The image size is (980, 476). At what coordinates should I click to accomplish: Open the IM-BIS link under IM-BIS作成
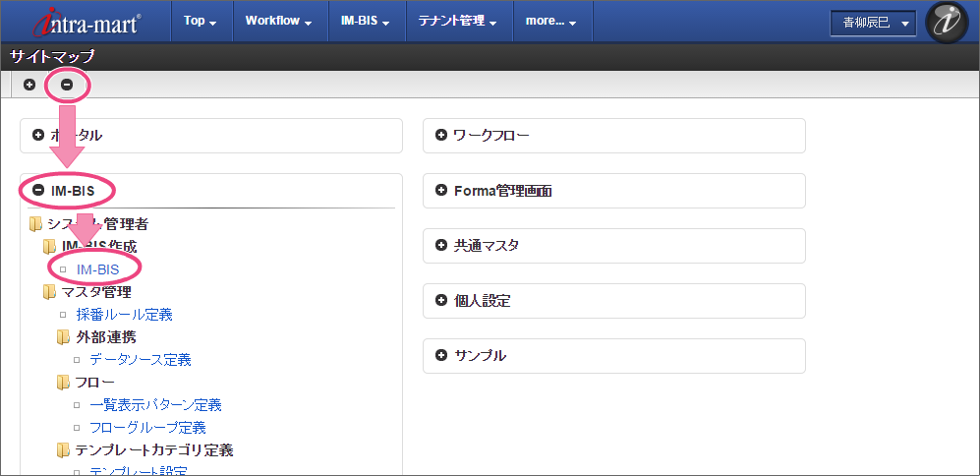(x=97, y=268)
